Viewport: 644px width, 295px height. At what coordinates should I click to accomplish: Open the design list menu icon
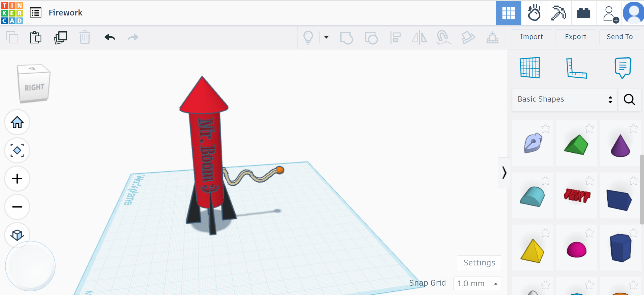coord(36,13)
